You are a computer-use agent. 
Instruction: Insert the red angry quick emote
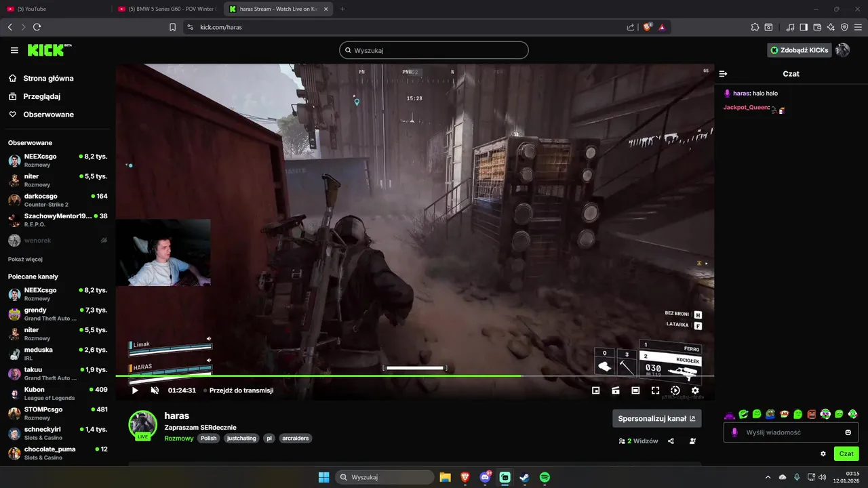(812, 414)
